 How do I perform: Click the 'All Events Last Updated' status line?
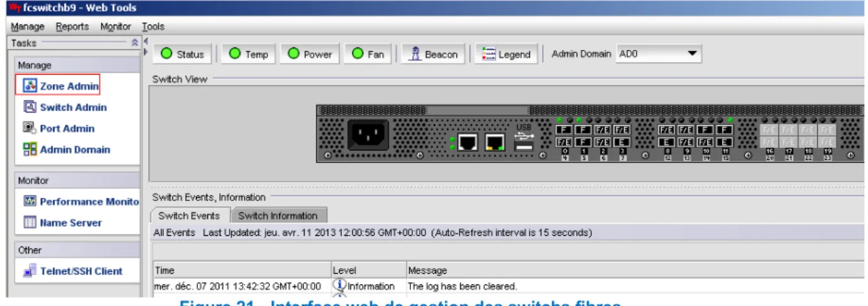pos(372,233)
